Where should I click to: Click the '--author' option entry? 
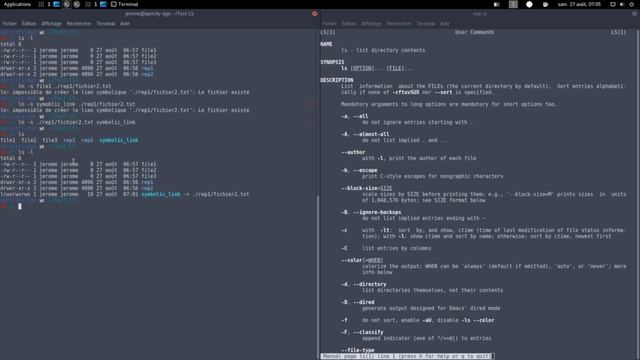coord(353,152)
